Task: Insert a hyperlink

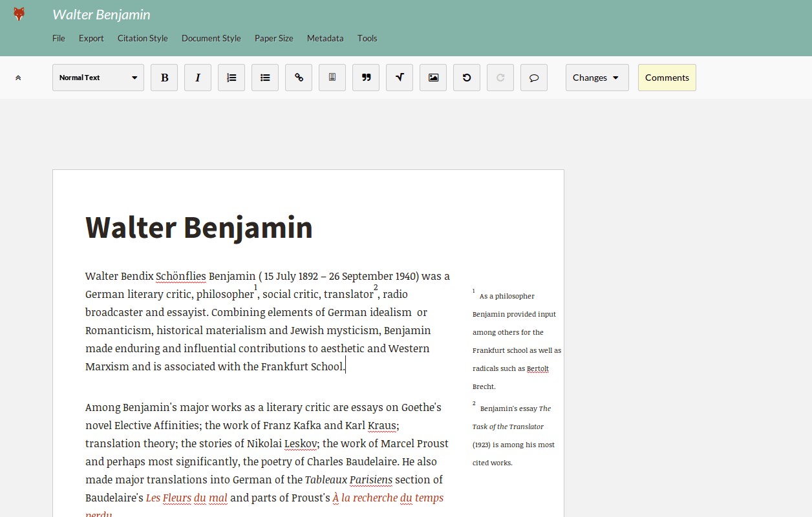Action: pyautogui.click(x=299, y=78)
